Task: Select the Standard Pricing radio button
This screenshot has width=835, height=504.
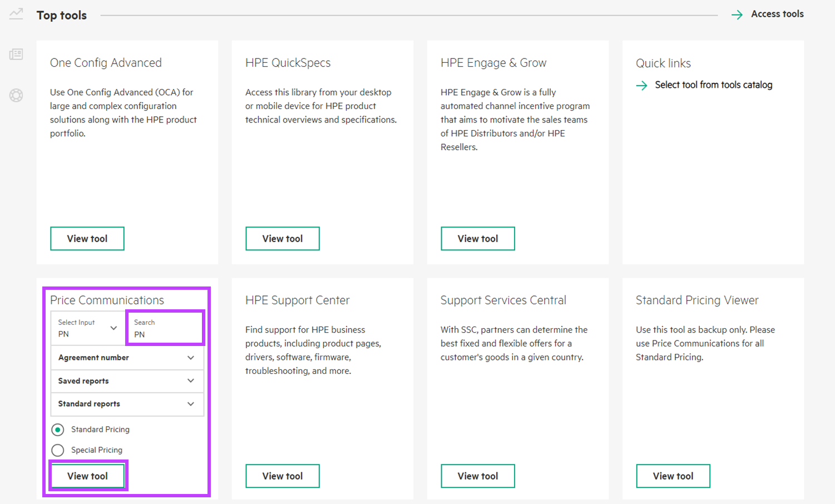Action: (57, 429)
